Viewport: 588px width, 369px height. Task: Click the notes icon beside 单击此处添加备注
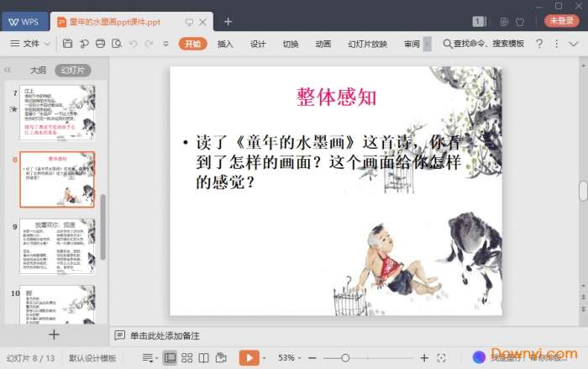coord(119,335)
